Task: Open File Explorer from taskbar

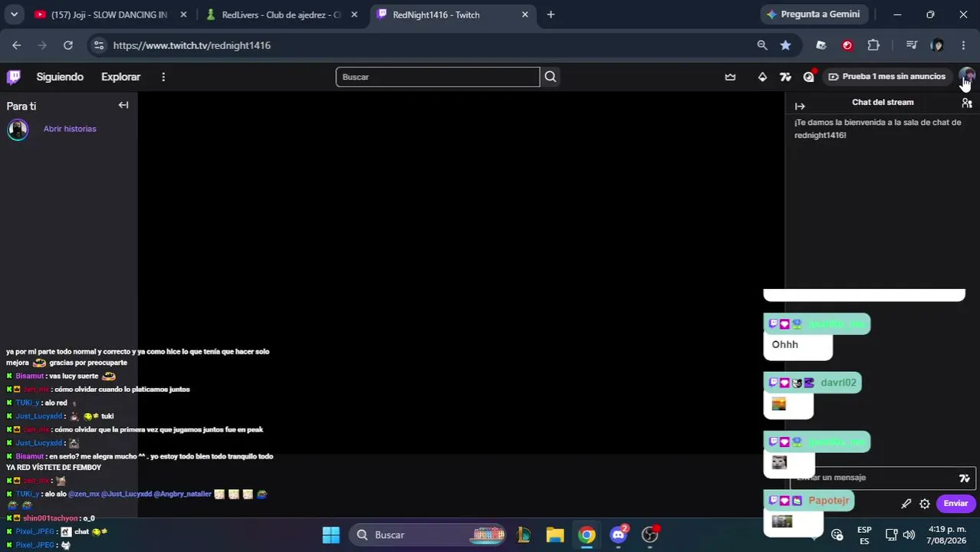Action: point(555,535)
